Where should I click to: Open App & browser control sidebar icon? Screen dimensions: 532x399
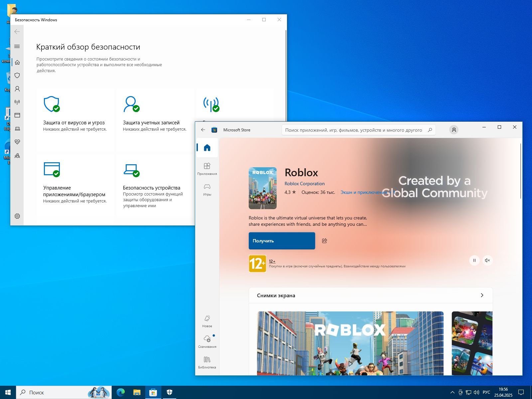(x=17, y=115)
